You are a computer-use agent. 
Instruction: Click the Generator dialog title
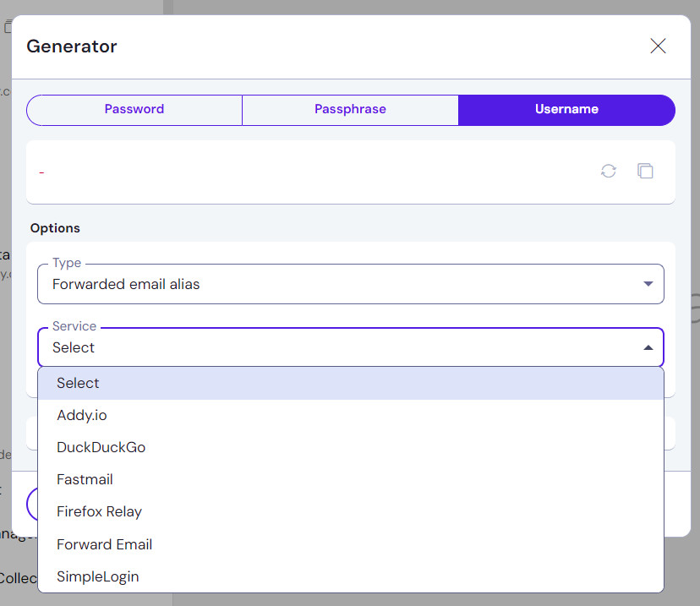coord(72,46)
